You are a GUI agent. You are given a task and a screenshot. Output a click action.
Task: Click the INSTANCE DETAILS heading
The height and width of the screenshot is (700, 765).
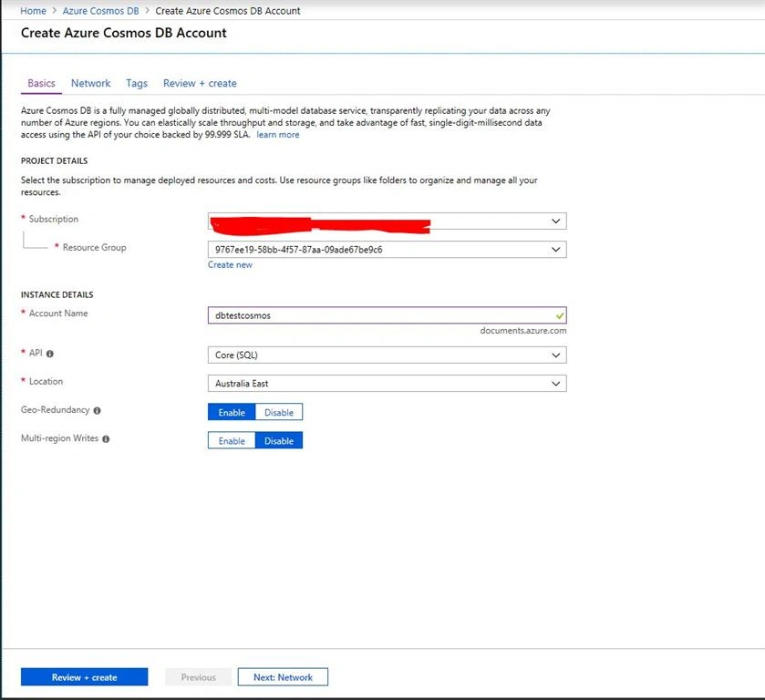(57, 294)
